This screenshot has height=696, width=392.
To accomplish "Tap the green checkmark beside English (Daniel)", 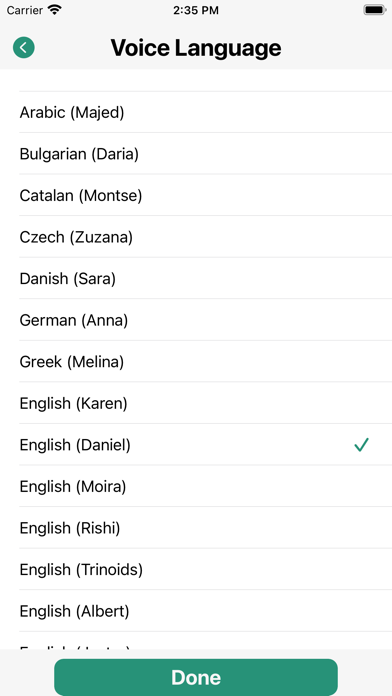I will pos(361,445).
